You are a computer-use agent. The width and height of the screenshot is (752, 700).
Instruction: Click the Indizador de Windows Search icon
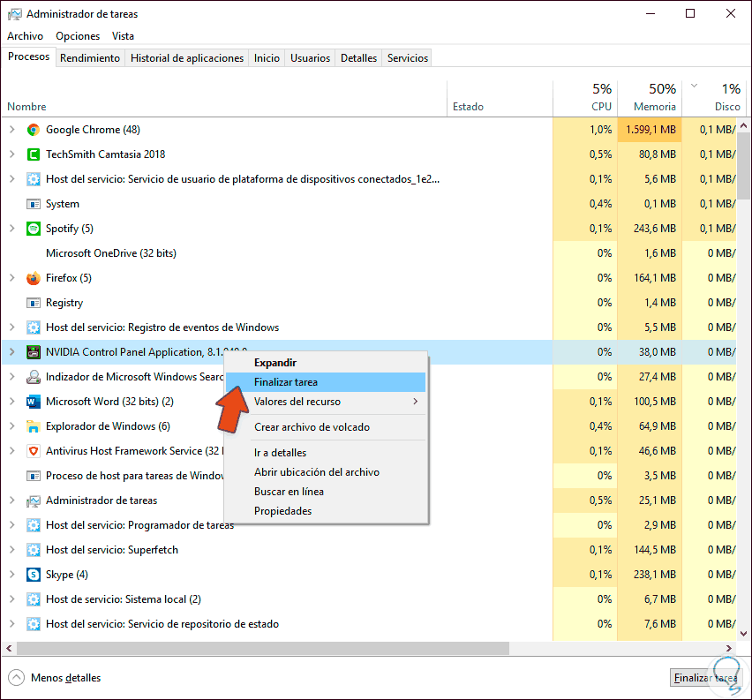coord(33,377)
